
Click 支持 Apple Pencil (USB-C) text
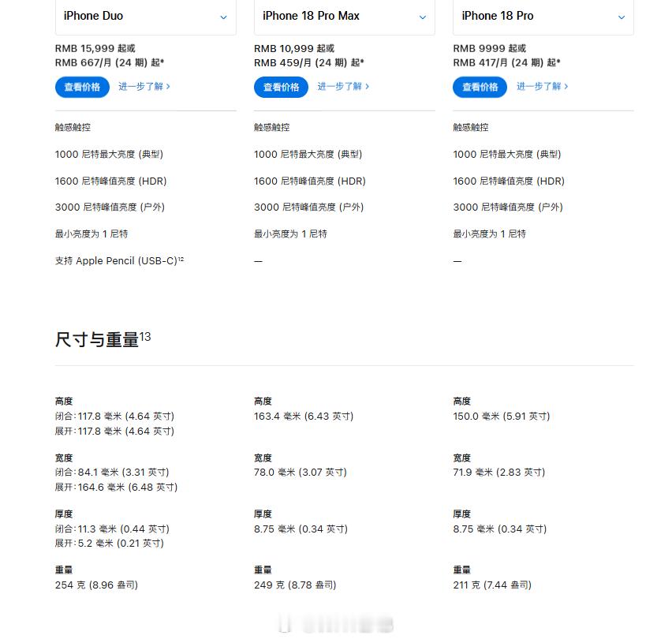click(116, 261)
